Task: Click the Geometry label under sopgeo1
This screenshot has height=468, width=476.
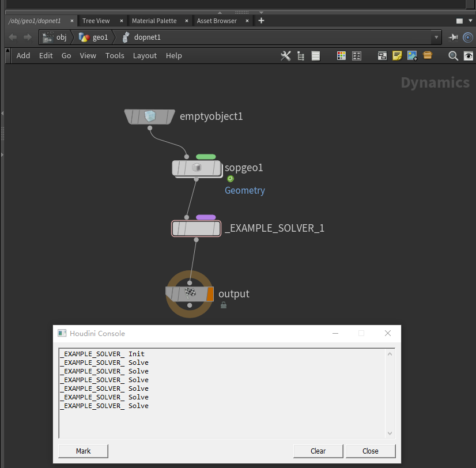Action: pyautogui.click(x=245, y=190)
